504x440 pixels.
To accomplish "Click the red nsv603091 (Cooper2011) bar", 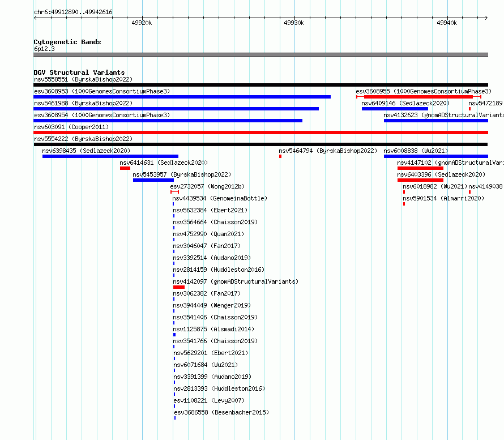I will tap(260, 133).
